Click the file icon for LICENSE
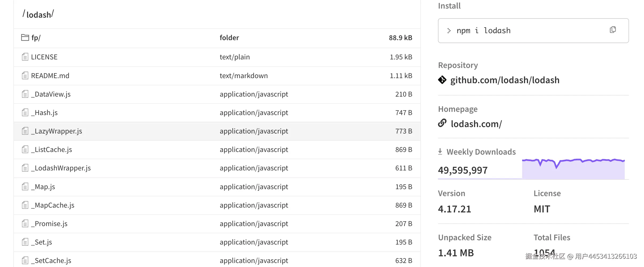 (x=25, y=57)
